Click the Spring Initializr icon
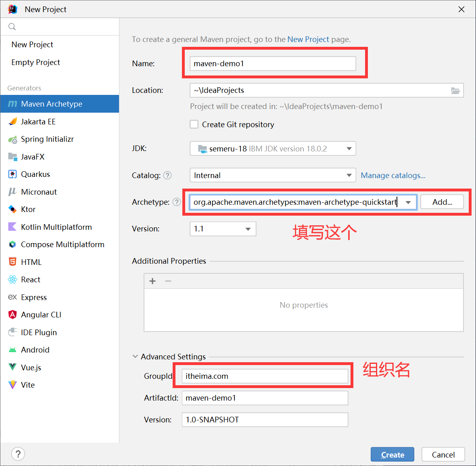Viewport: 476px width, 466px height. click(x=13, y=140)
